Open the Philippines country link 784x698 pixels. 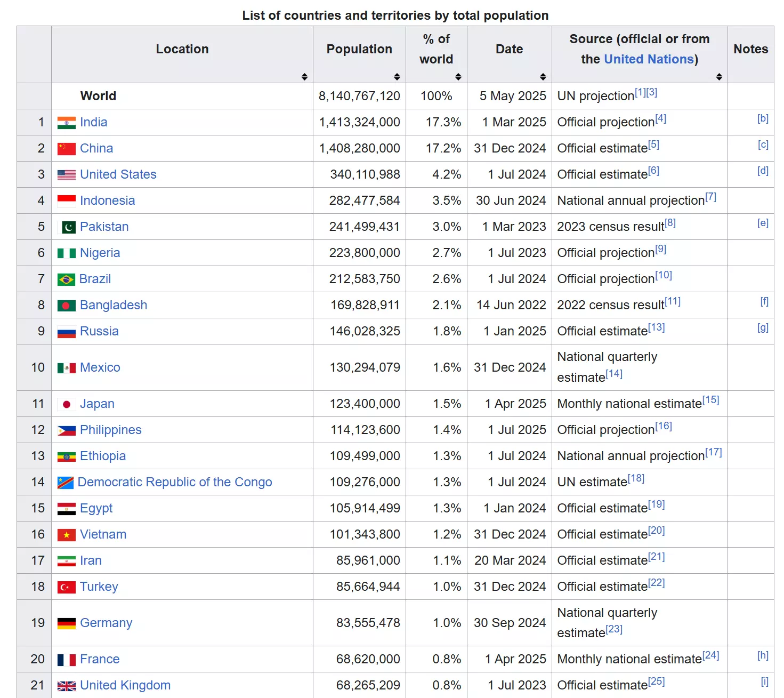(111, 430)
